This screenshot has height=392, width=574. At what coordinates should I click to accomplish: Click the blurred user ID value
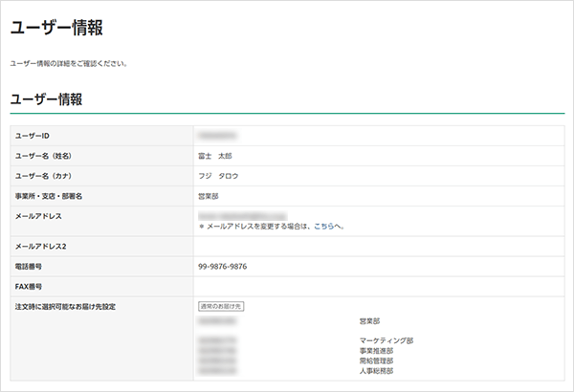click(217, 136)
